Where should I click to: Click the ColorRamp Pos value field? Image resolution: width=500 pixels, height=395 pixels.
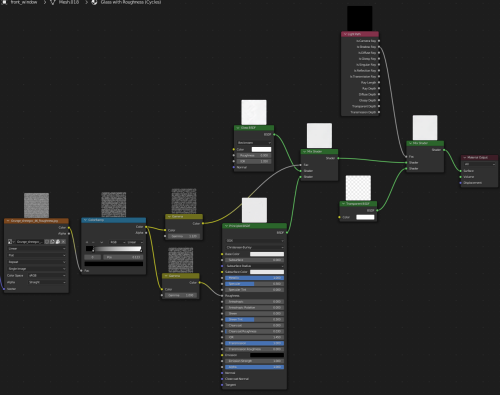pyautogui.click(x=123, y=257)
